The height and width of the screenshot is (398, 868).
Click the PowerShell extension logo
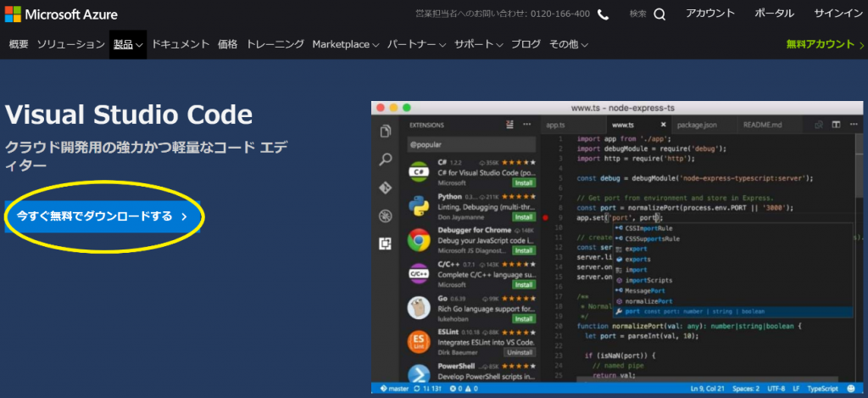tap(419, 374)
